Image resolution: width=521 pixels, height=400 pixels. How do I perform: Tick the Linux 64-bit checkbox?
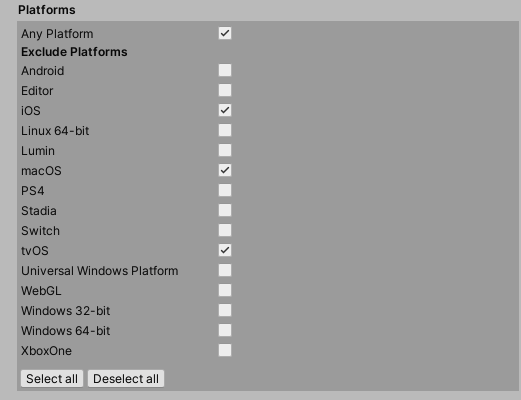[225, 130]
